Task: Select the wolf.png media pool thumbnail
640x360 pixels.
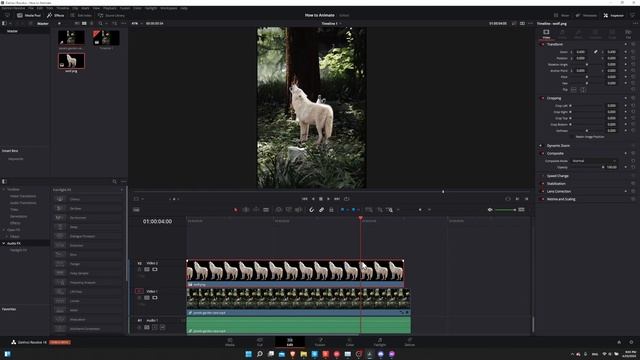Action: point(71,61)
